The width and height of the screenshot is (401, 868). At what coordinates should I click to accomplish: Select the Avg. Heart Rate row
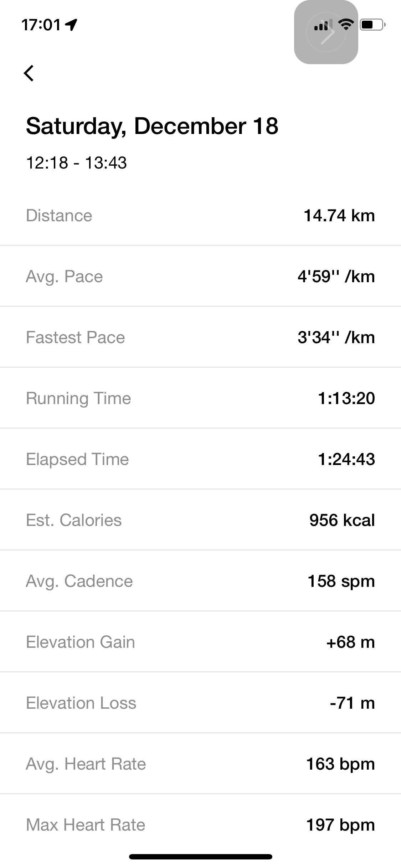click(x=200, y=764)
